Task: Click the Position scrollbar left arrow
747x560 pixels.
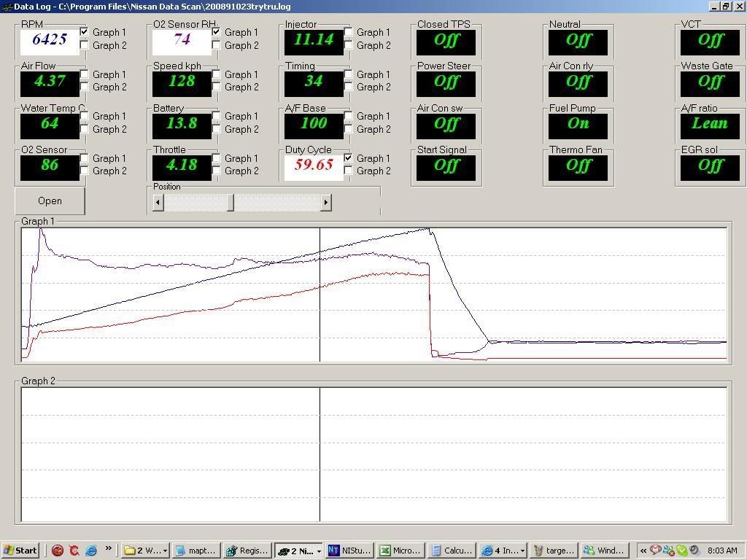Action: pos(158,202)
